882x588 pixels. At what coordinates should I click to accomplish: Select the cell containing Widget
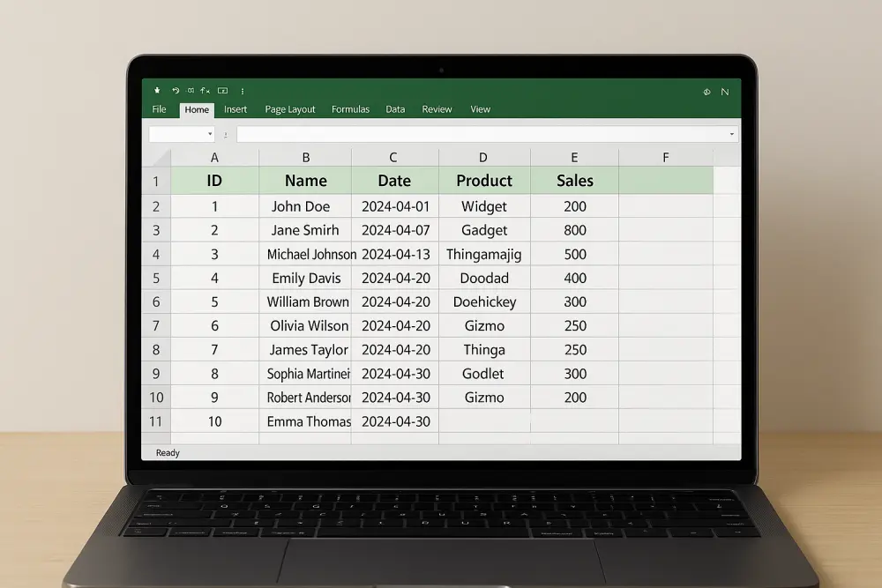tap(483, 206)
